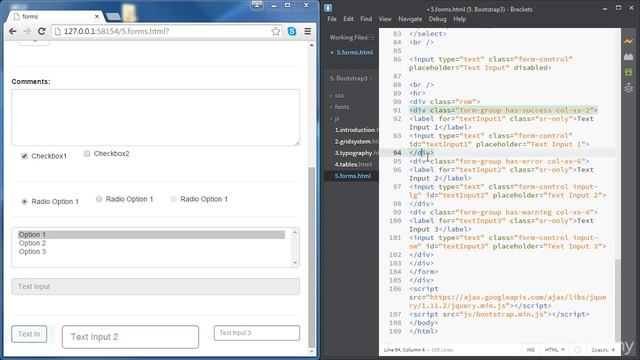This screenshot has width=640, height=360.
Task: Select Option 3 in the listbox
Action: [x=151, y=251]
